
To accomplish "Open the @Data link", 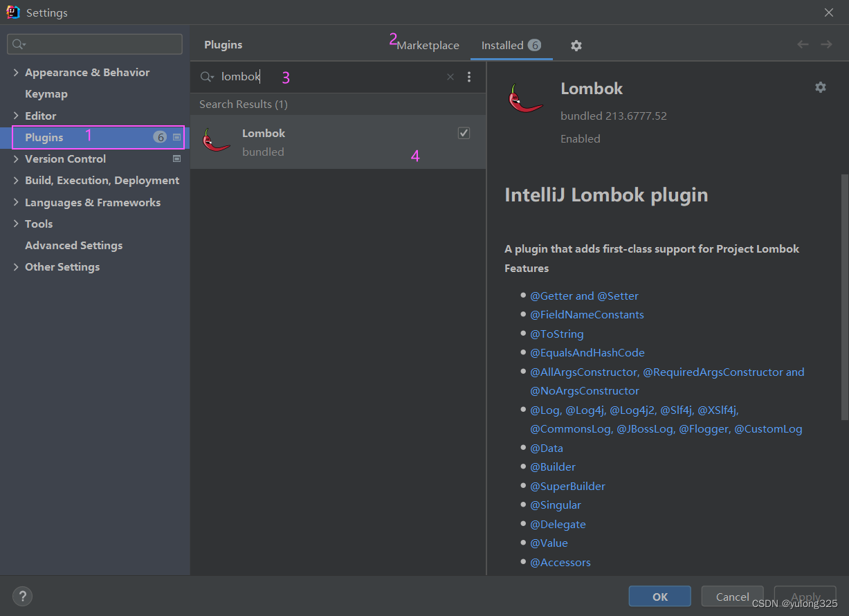I will point(547,448).
